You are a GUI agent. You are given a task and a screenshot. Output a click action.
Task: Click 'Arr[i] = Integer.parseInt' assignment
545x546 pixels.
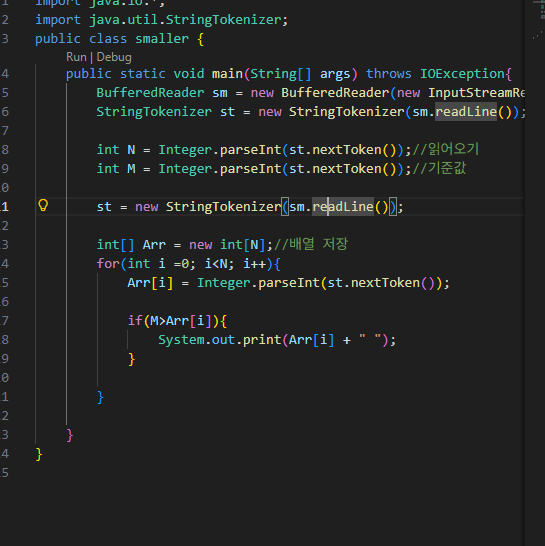point(223,283)
